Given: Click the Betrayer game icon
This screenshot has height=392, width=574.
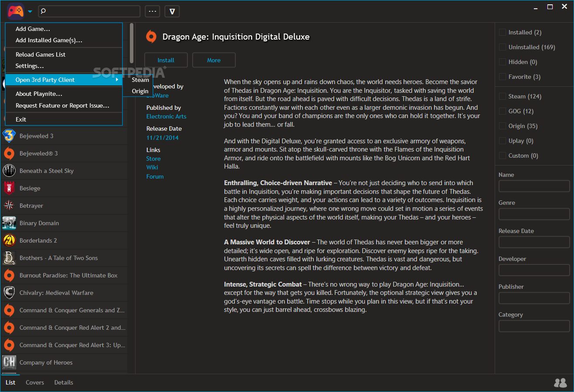Looking at the screenshot, I should 9,206.
